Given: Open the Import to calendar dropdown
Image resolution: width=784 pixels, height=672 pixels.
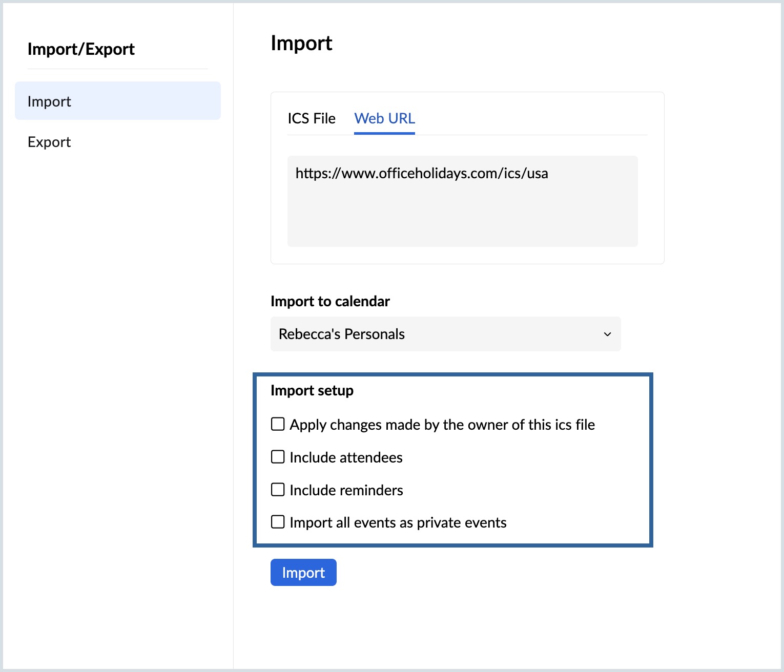Looking at the screenshot, I should point(446,334).
